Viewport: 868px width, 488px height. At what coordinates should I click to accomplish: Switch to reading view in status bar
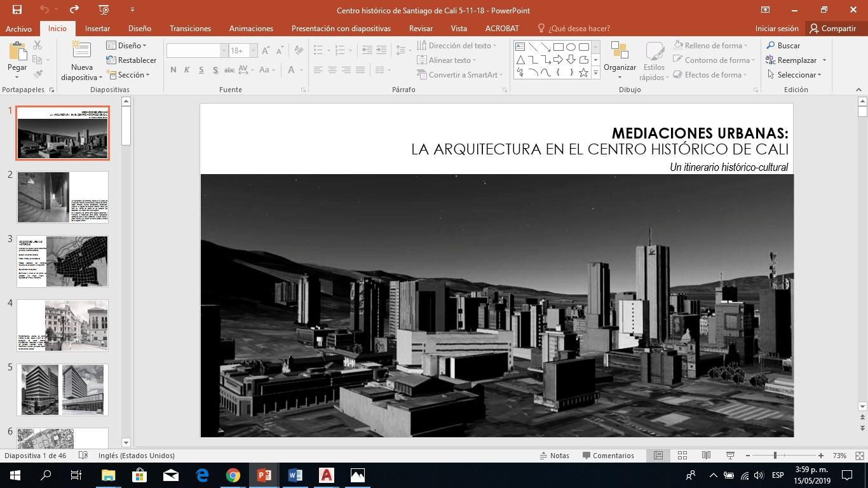pos(706,456)
